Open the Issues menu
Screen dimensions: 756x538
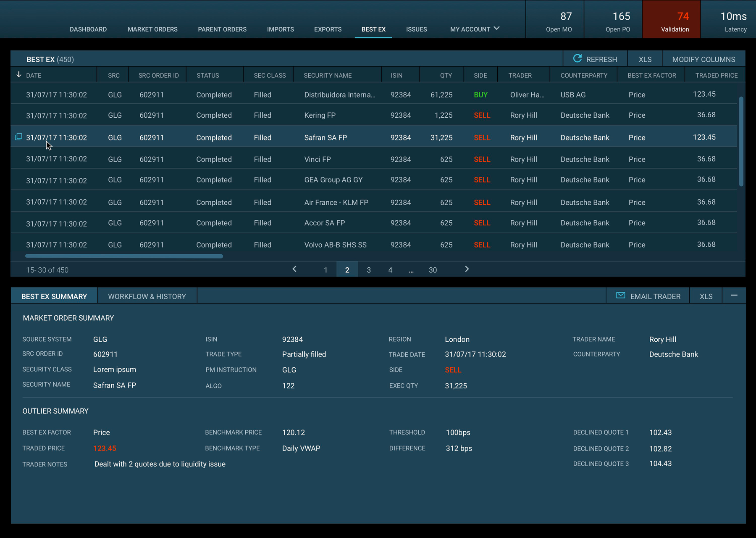pyautogui.click(x=417, y=29)
